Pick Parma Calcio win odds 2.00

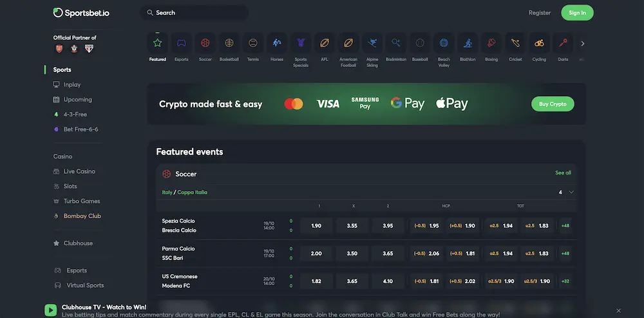coord(316,254)
